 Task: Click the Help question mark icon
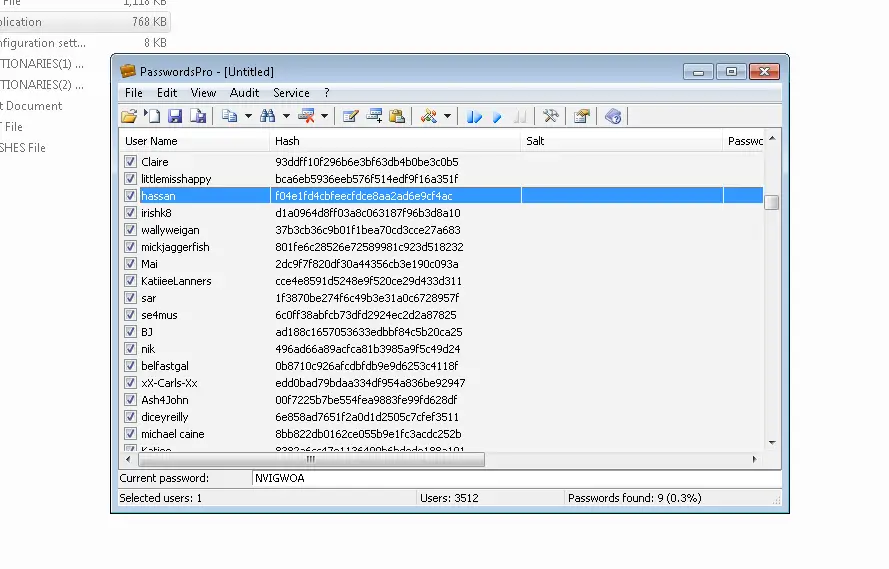pyautogui.click(x=613, y=116)
